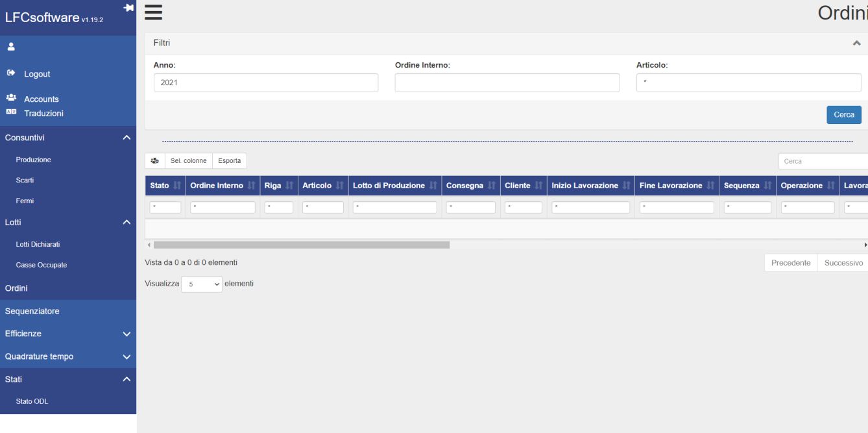The height and width of the screenshot is (433, 868).
Task: Focus the Lotto di Produzione filter box
Action: pyautogui.click(x=395, y=208)
